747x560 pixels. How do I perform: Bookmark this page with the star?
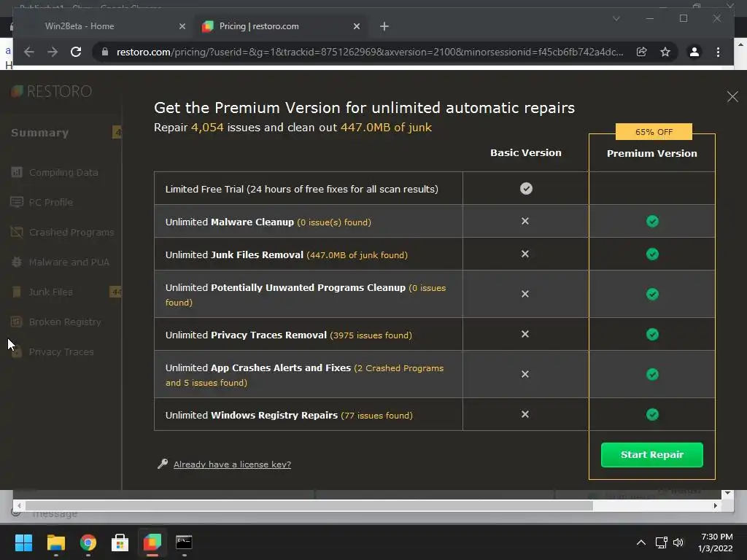[x=665, y=52]
